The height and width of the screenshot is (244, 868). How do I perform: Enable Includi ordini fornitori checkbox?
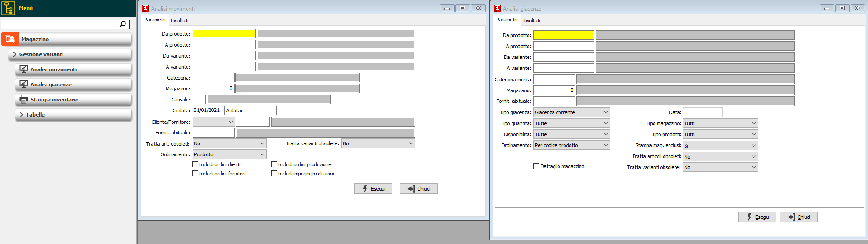coord(195,174)
